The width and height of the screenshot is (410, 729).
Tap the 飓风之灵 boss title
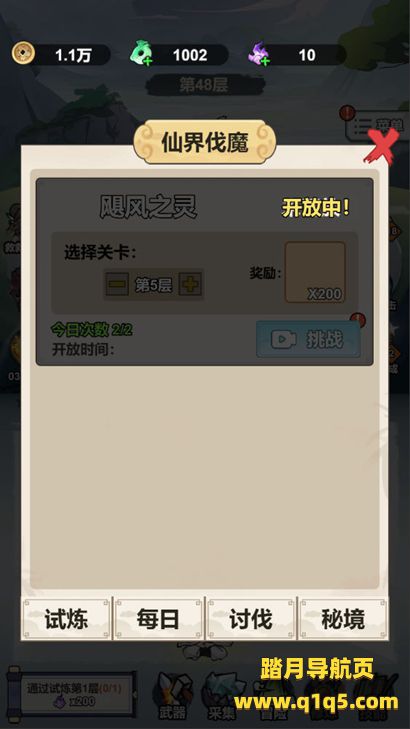click(148, 207)
